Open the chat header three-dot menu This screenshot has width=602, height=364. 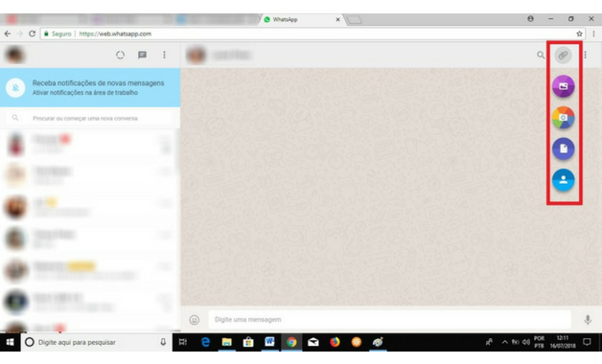pyautogui.click(x=586, y=56)
